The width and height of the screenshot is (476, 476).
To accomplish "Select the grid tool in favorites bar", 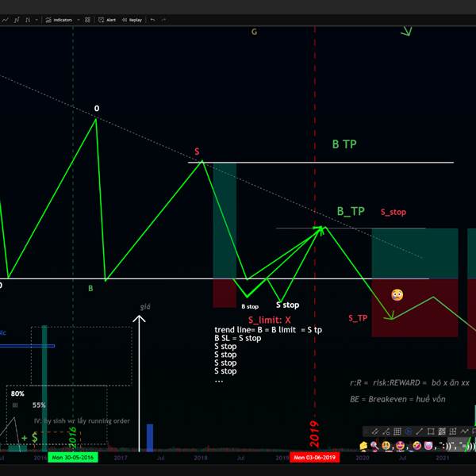I will tap(397, 432).
